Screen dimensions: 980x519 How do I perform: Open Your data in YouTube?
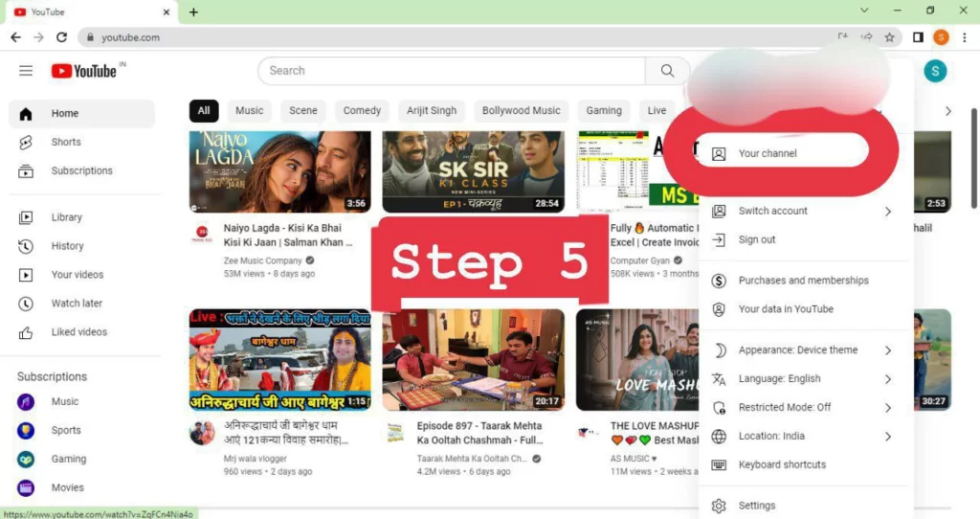(x=804, y=309)
